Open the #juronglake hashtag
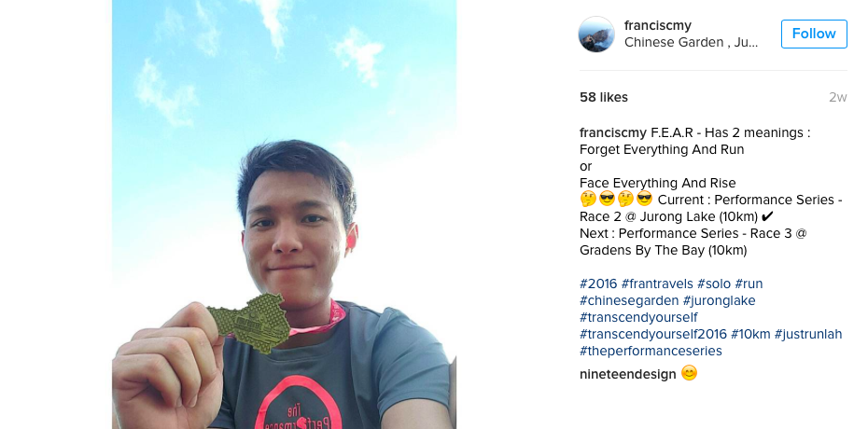The width and height of the screenshot is (868, 429). [719, 300]
